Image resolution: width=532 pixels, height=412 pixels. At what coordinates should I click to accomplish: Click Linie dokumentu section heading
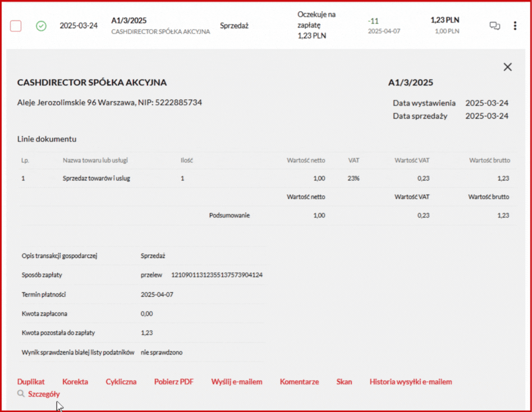[47, 139]
